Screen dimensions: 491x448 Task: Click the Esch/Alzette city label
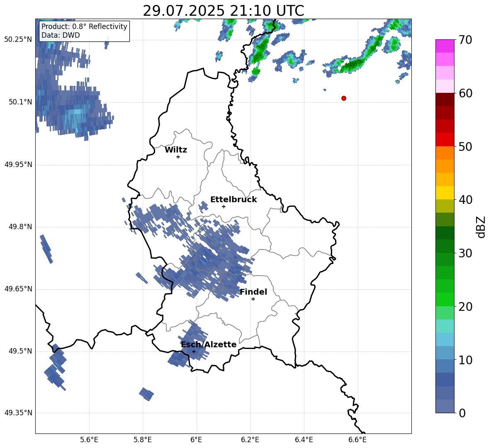point(209,344)
